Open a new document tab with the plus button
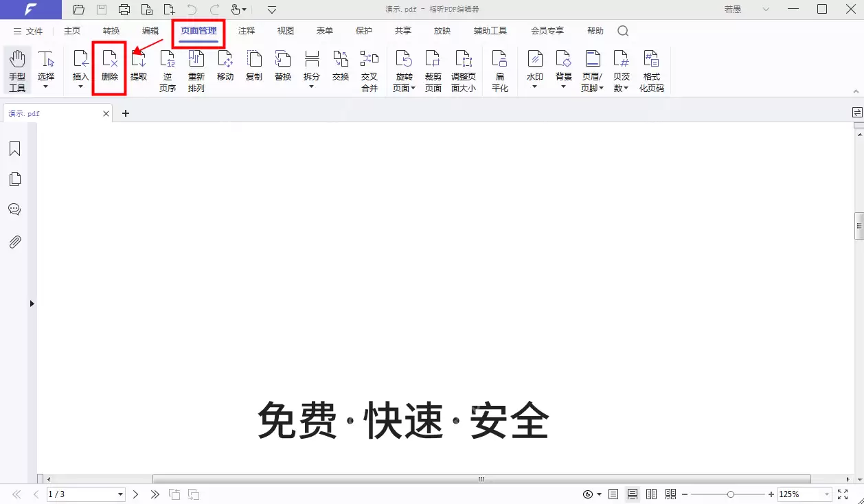The width and height of the screenshot is (864, 504). pyautogui.click(x=125, y=113)
